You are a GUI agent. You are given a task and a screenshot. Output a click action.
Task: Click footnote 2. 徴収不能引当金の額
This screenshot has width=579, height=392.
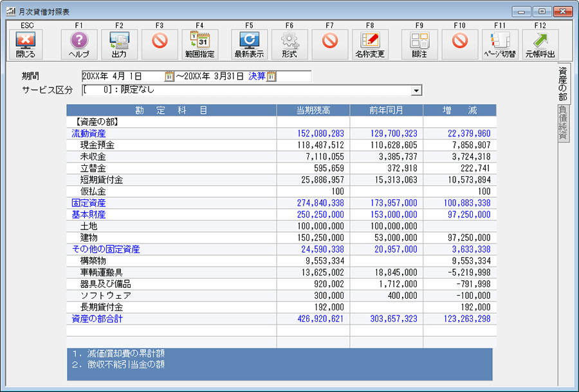118,365
